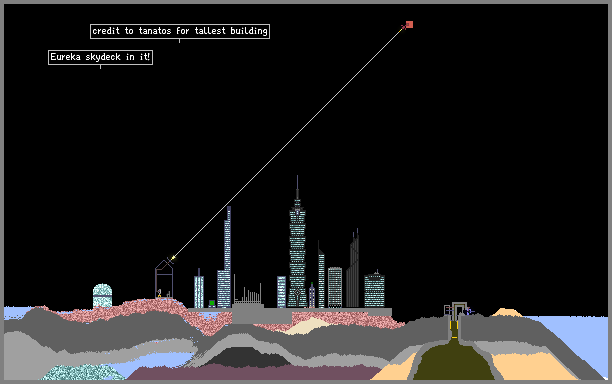Select the dark twin-spire skyscraper
The image size is (612, 384).
tap(353, 268)
